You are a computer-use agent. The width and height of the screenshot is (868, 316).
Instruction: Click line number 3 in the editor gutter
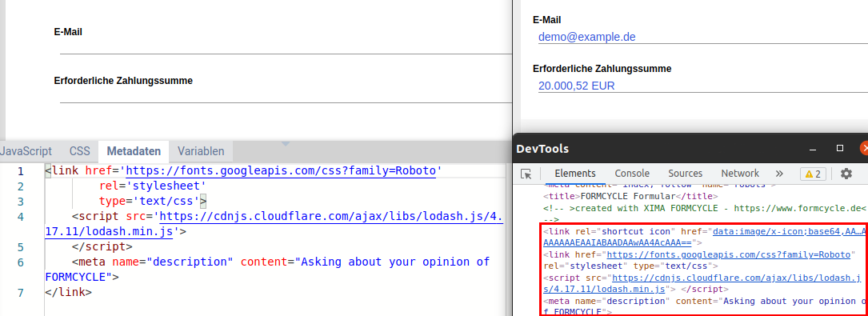click(x=21, y=202)
